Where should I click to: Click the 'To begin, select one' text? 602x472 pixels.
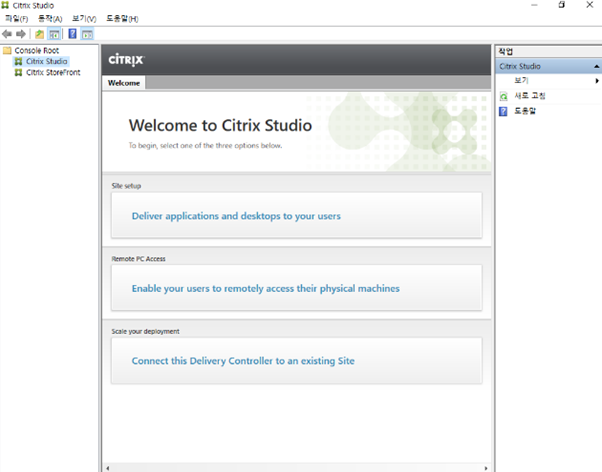click(205, 146)
